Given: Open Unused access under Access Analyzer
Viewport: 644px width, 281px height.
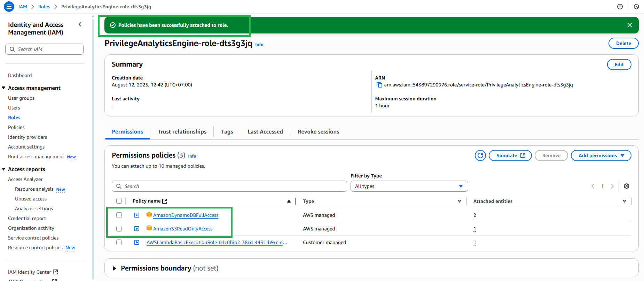Looking at the screenshot, I should point(31,199).
